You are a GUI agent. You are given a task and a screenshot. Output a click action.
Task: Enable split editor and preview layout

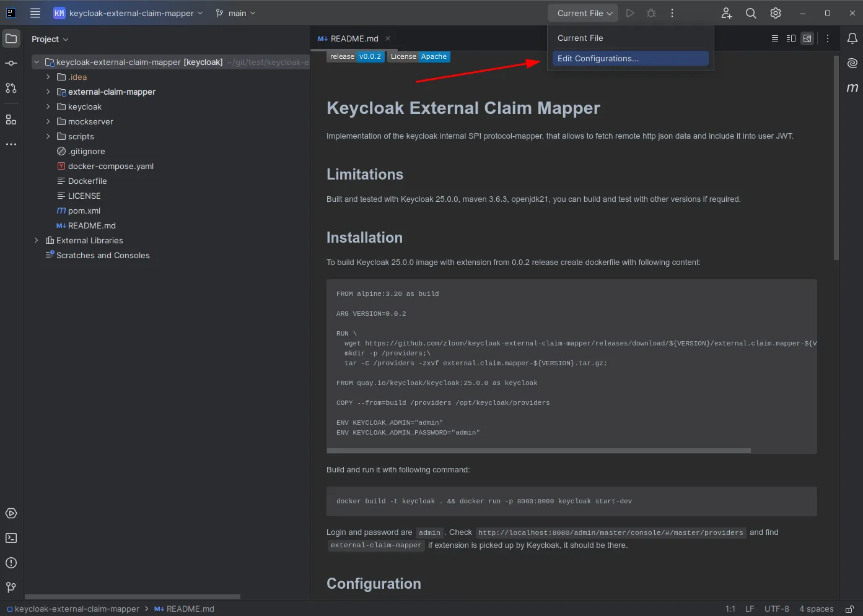coord(791,38)
